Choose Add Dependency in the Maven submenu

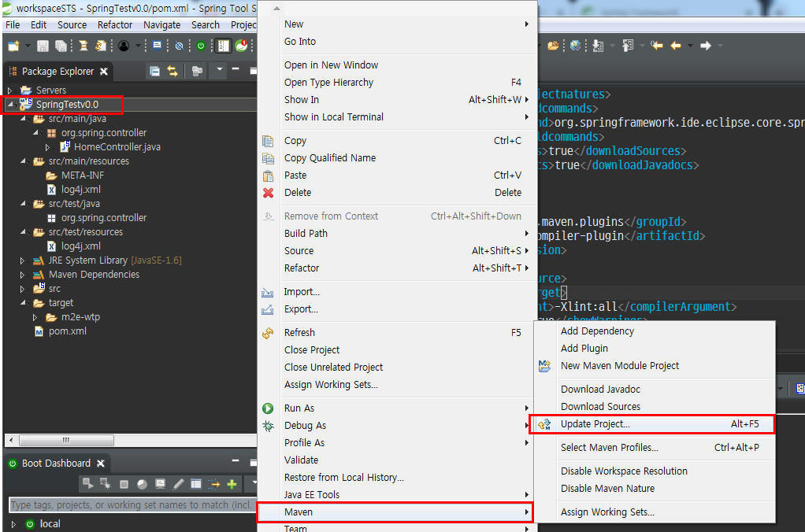click(x=655, y=331)
